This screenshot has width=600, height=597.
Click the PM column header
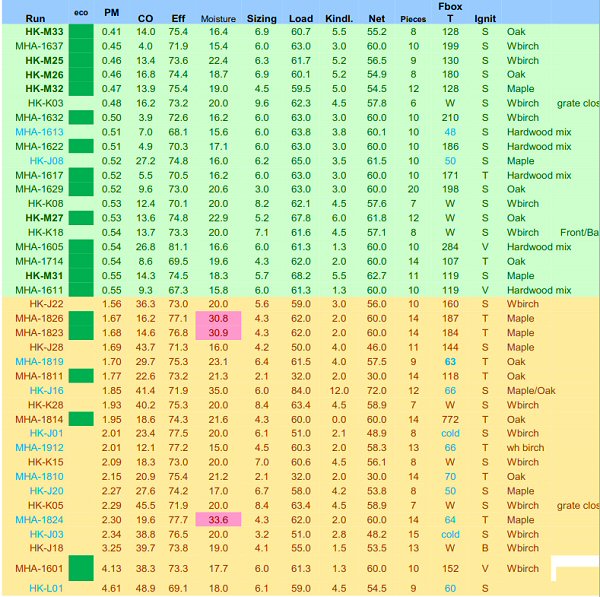coord(112,13)
